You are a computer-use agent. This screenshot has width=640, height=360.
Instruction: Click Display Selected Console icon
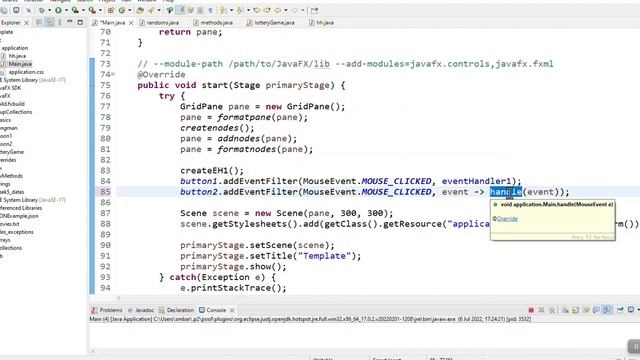coord(631,310)
